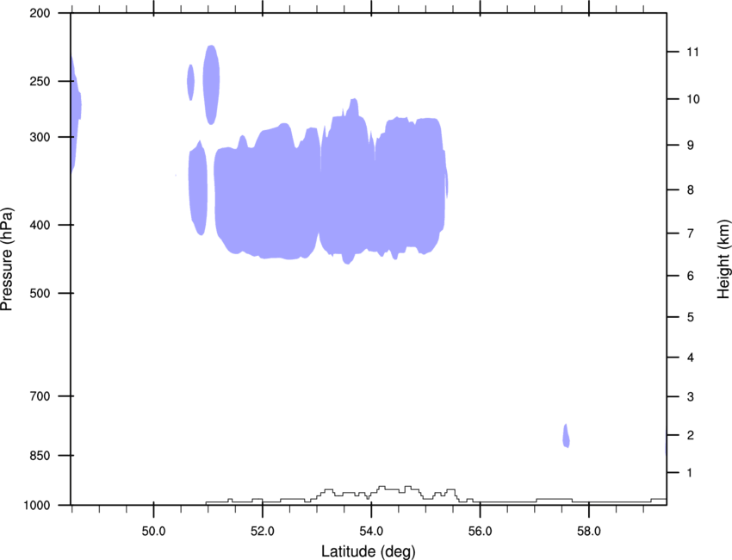Click the shaded strip at the left axis edge
Screen dimensions: 732x560
pyautogui.click(x=76, y=115)
